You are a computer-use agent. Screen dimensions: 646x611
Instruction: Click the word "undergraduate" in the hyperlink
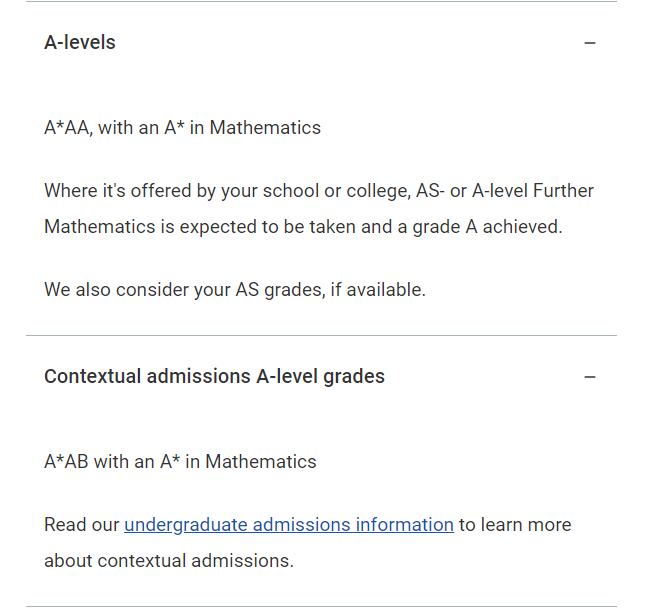[x=186, y=525]
